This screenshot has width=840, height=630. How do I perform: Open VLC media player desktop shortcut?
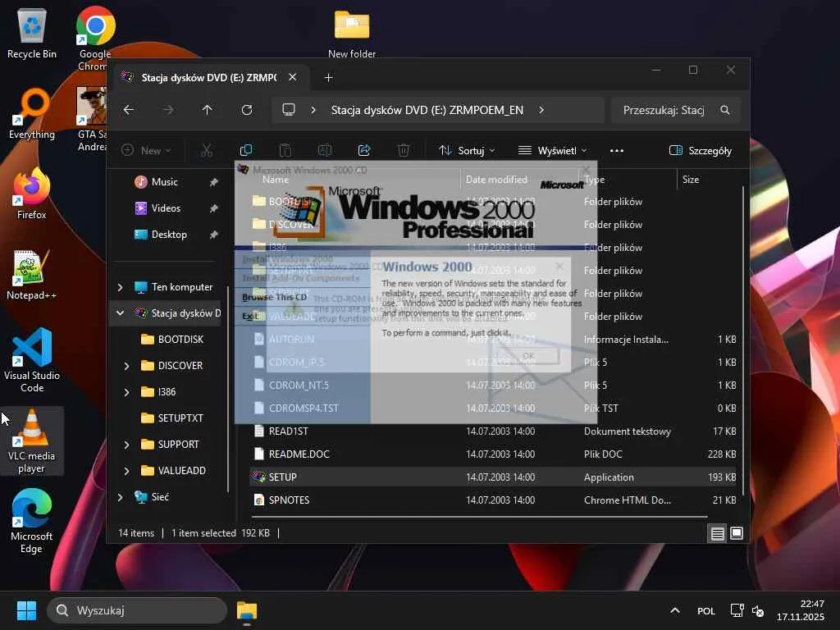[32, 441]
